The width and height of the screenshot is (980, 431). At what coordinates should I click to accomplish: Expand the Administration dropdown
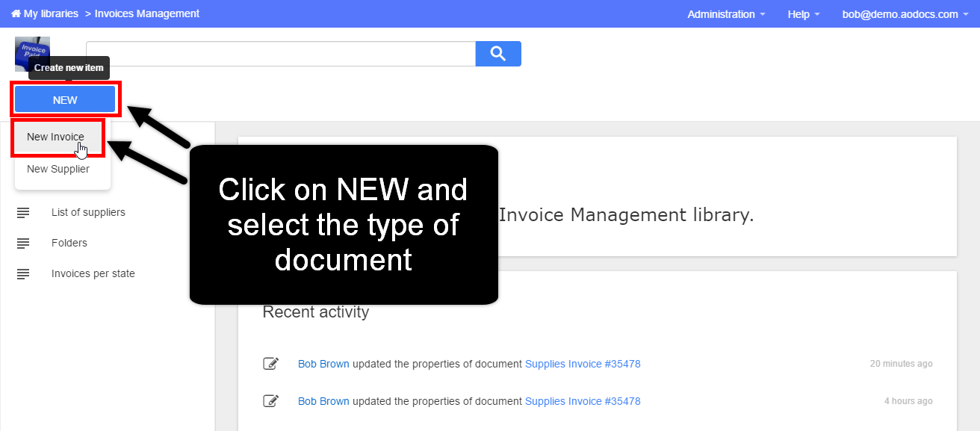click(726, 14)
